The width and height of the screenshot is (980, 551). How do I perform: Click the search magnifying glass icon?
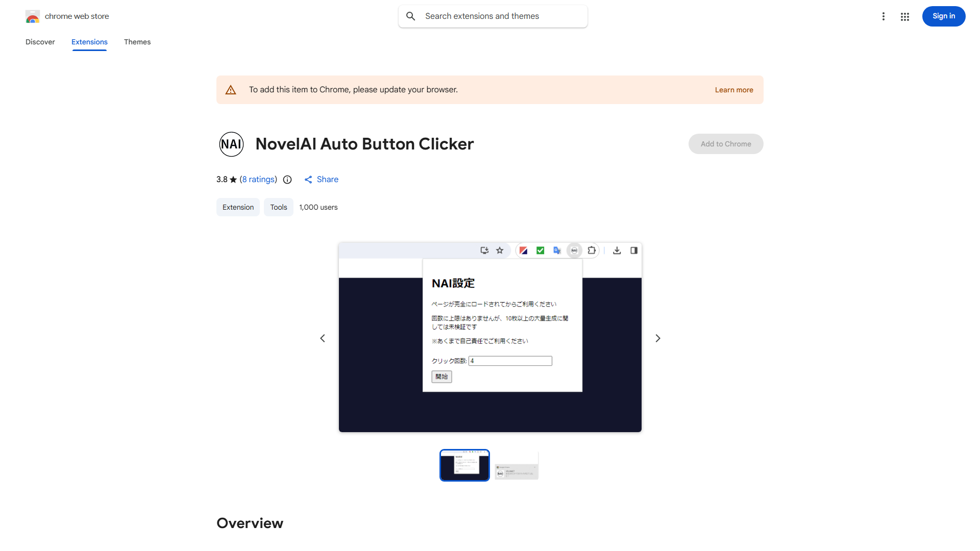tap(410, 16)
